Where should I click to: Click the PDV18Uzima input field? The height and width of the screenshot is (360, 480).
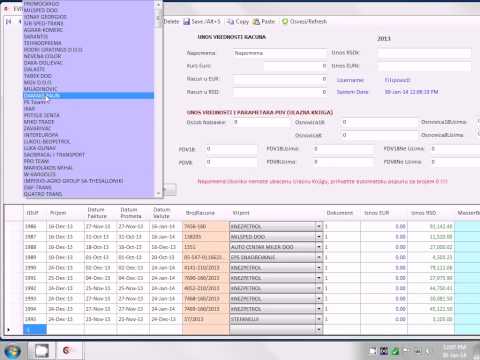(x=343, y=149)
